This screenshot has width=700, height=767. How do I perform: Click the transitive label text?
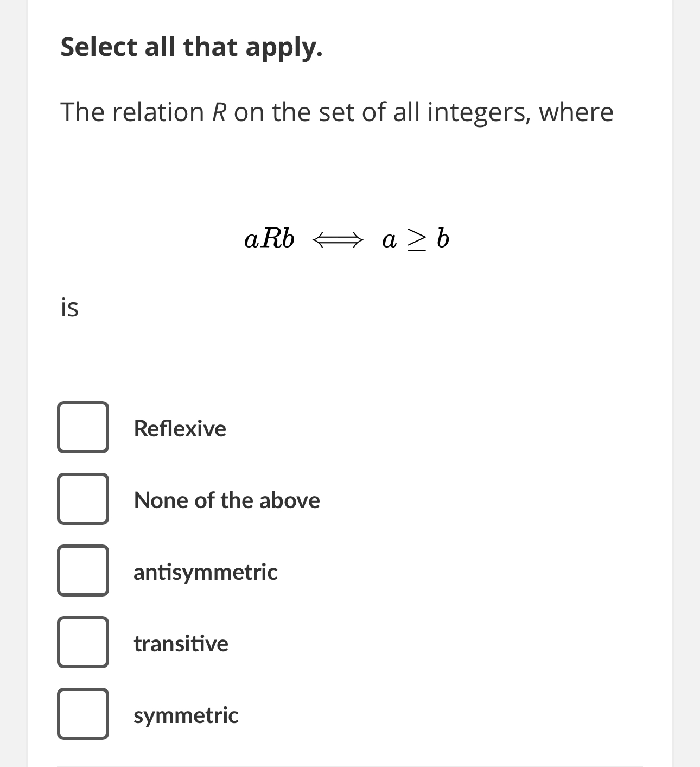181,644
